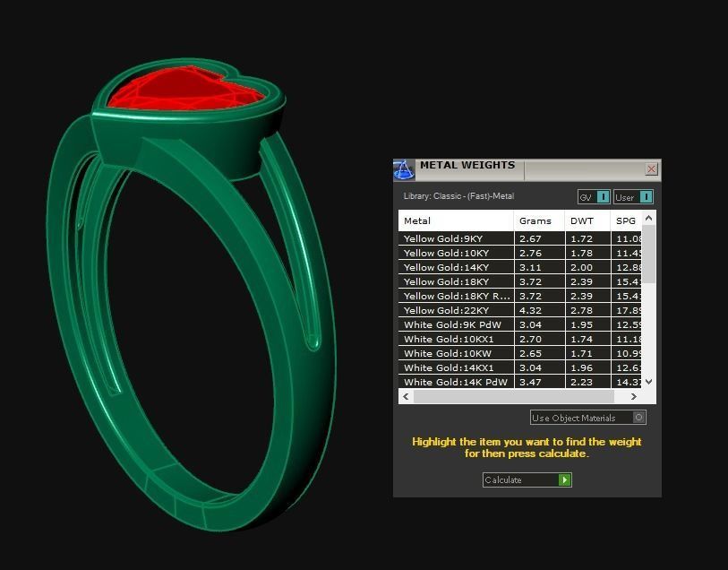
Task: Click the table's scroll down arrow
Action: tap(649, 382)
